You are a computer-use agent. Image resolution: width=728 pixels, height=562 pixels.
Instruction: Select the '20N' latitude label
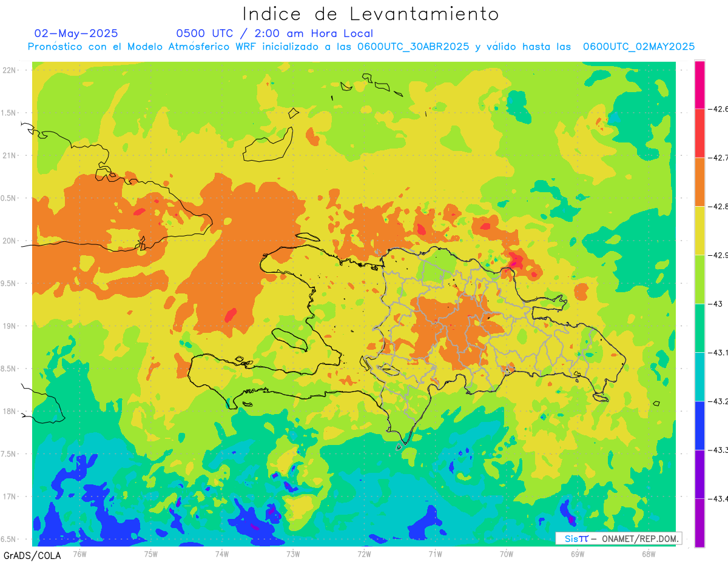[9, 241]
